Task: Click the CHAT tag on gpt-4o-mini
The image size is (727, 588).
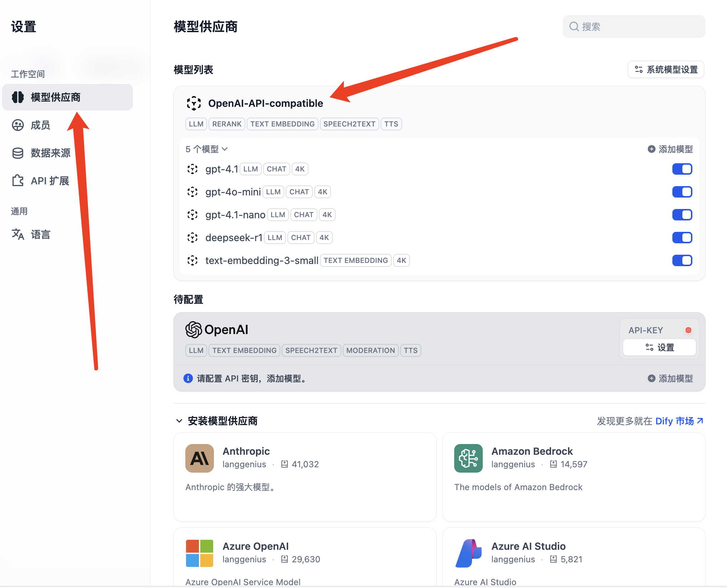Action: click(299, 192)
